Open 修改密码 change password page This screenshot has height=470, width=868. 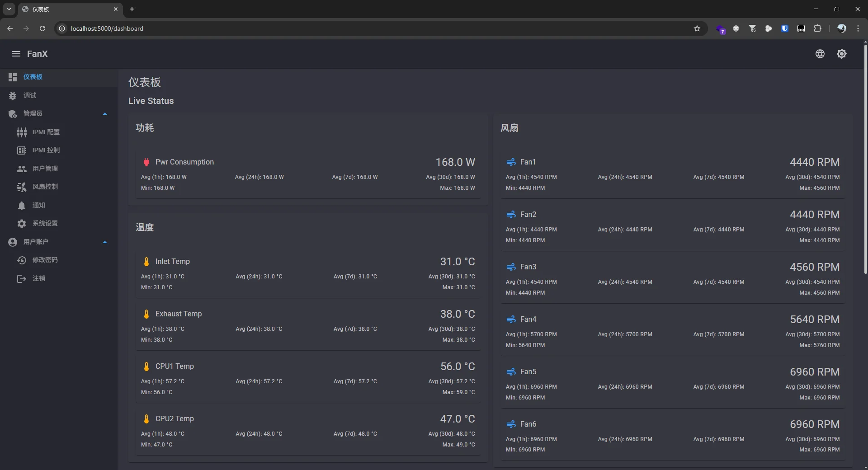pos(59,260)
